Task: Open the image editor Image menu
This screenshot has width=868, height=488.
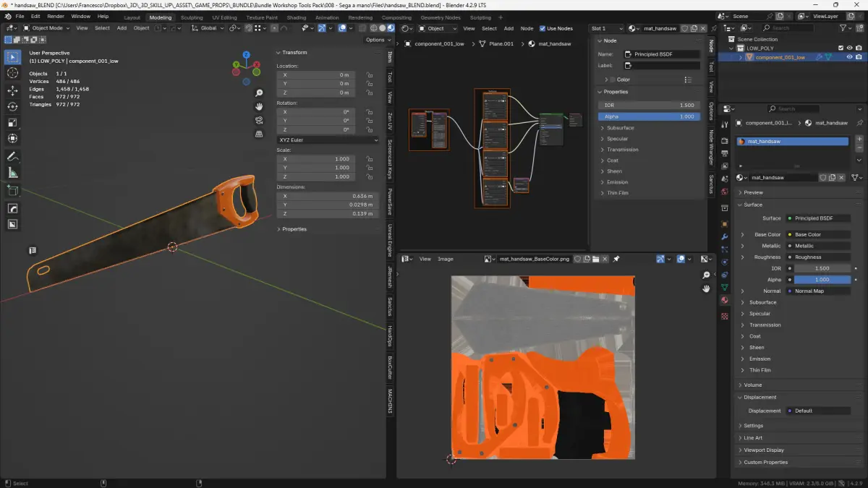Action: tap(446, 259)
